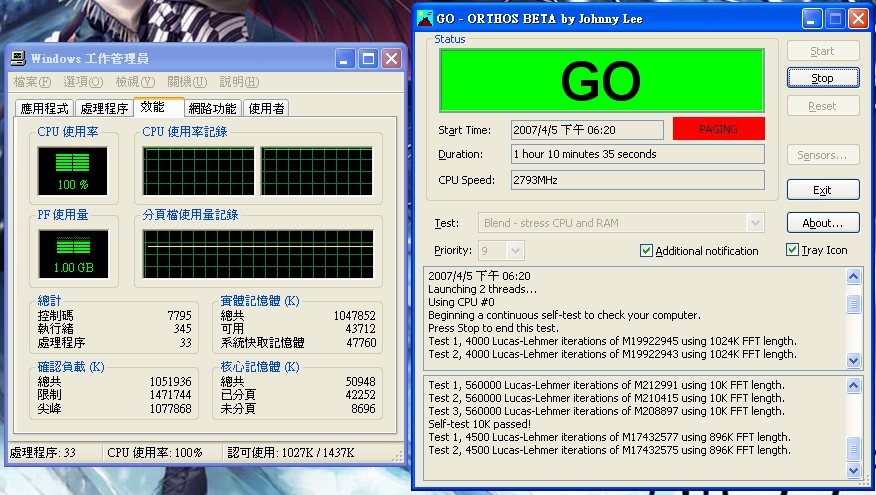Click the Start Time field
The height and width of the screenshot is (495, 876).
[x=587, y=130]
